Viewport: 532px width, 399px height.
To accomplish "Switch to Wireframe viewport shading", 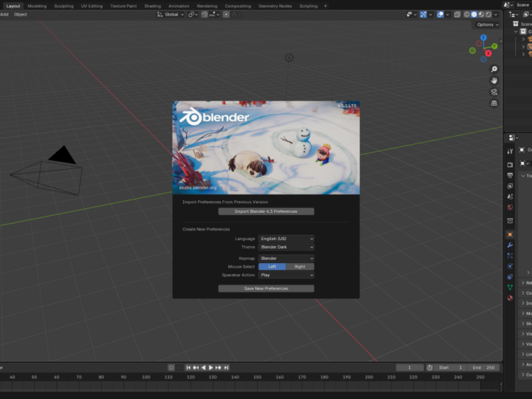I will (x=467, y=15).
